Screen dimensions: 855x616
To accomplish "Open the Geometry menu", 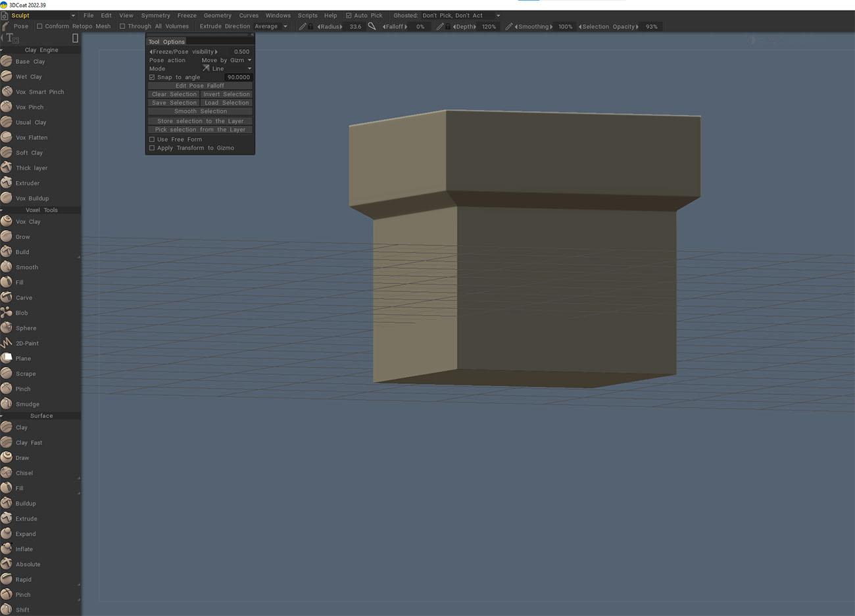I will pos(218,15).
